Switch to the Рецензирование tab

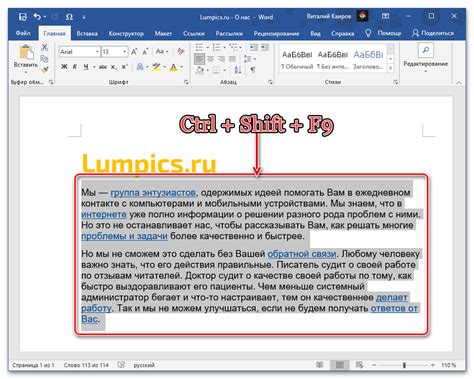[x=276, y=33]
